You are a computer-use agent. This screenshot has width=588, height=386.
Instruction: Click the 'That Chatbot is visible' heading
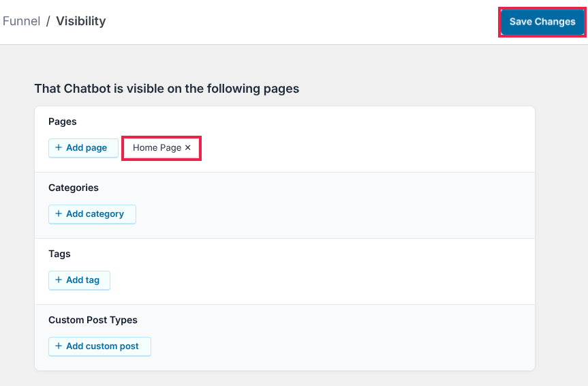coord(166,89)
